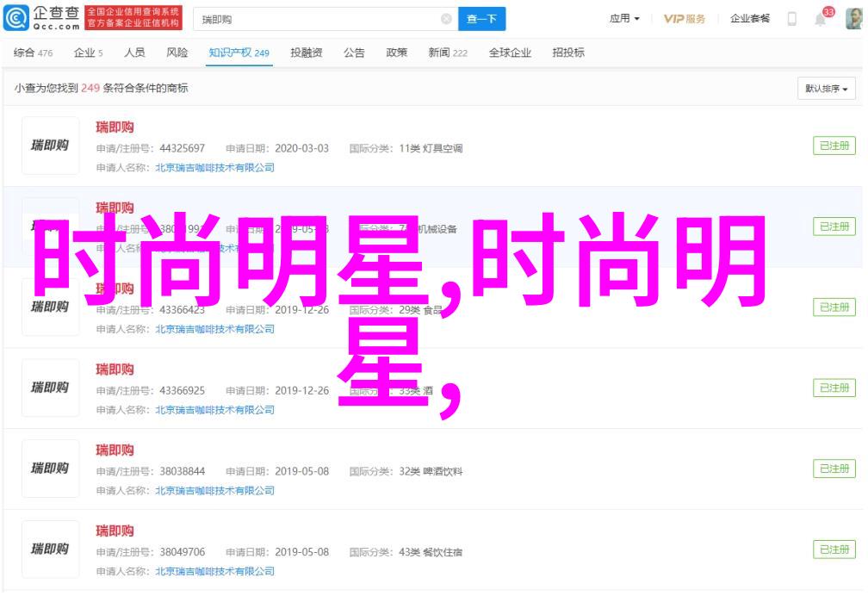Viewport: 868px width, 596px height.
Task: Select registration number 38038844
Action: click(x=183, y=471)
